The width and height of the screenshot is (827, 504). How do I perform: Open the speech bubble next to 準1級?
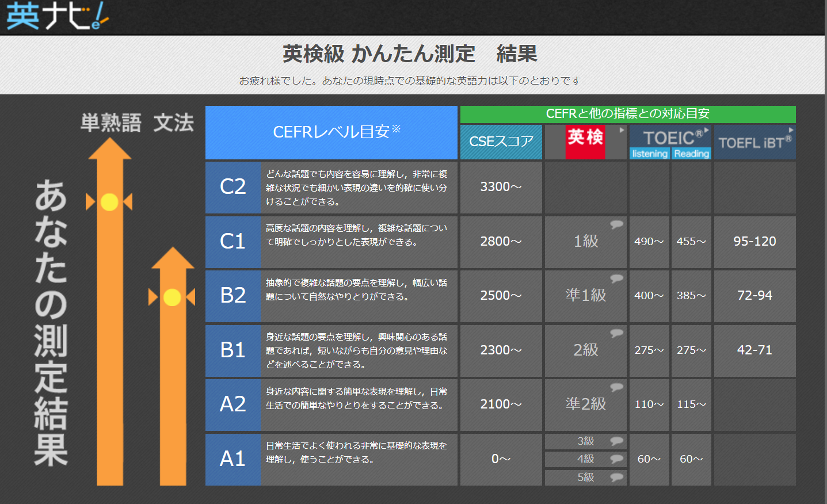pos(616,278)
